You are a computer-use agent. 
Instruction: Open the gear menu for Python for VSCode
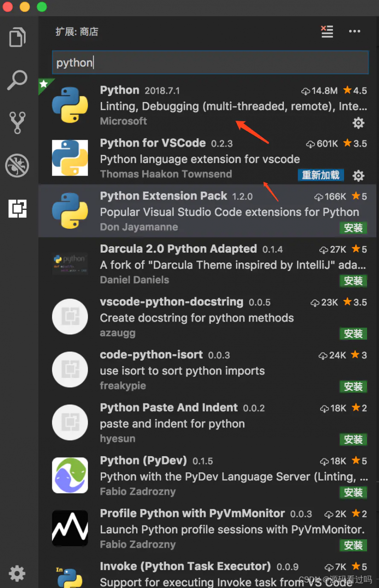click(358, 175)
